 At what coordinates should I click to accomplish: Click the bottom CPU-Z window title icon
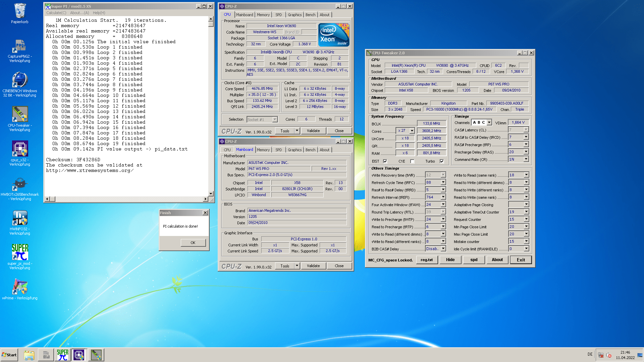222,141
